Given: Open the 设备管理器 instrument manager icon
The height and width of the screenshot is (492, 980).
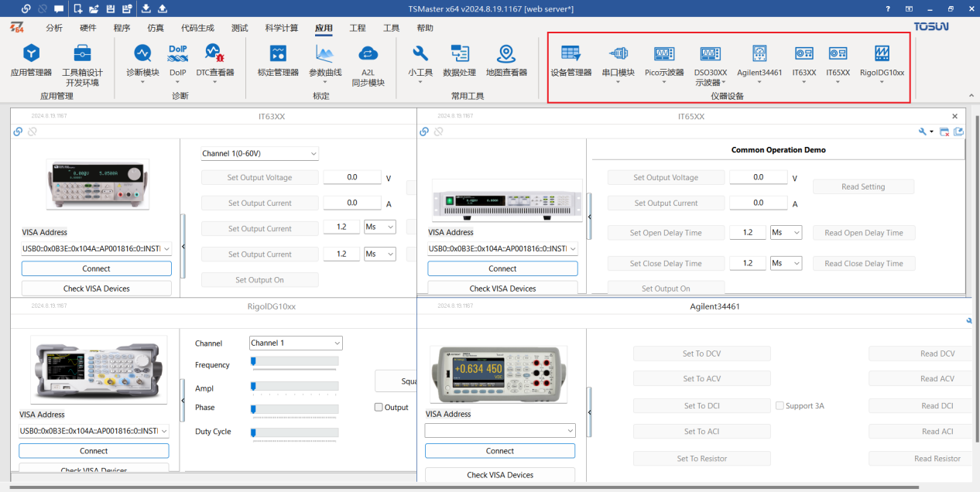Looking at the screenshot, I should point(571,61).
